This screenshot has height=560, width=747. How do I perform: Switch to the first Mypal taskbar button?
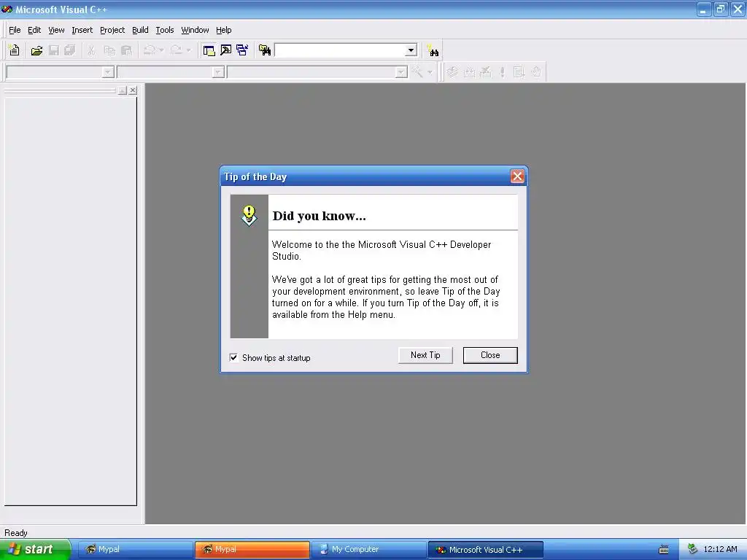(135, 550)
